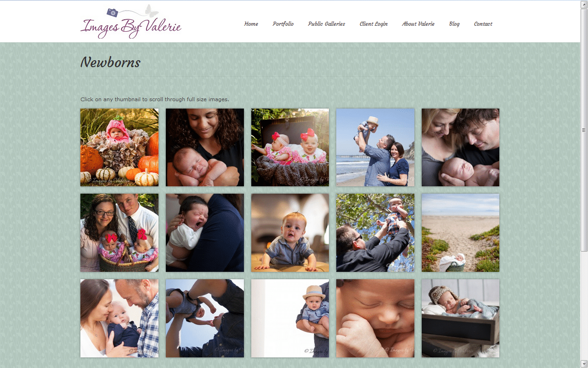Open family portrait with twins in basket

click(119, 233)
